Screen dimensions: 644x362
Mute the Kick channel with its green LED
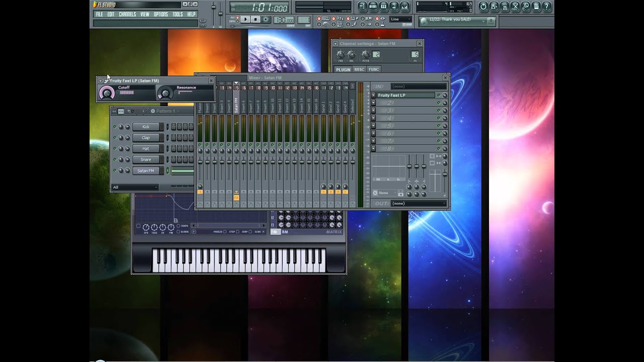pyautogui.click(x=115, y=127)
